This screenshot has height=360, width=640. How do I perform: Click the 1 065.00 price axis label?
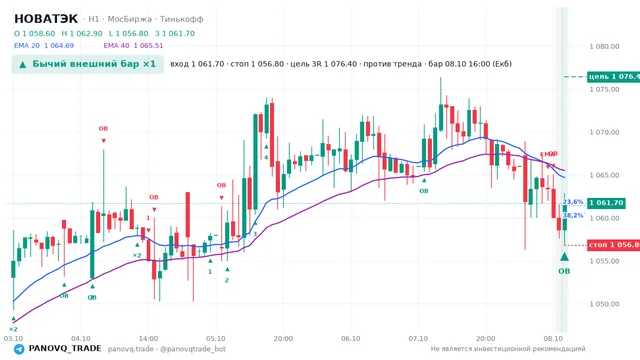click(604, 175)
